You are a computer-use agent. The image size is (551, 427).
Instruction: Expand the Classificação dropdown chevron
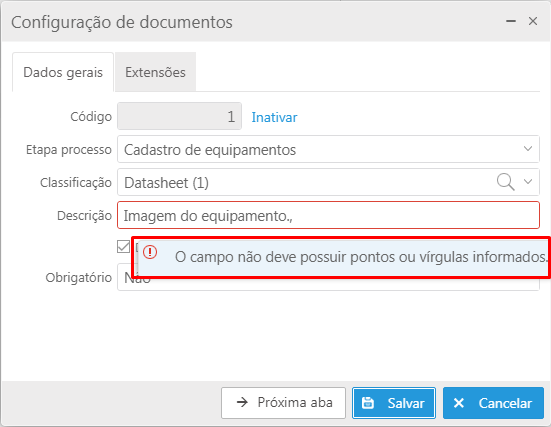528,182
